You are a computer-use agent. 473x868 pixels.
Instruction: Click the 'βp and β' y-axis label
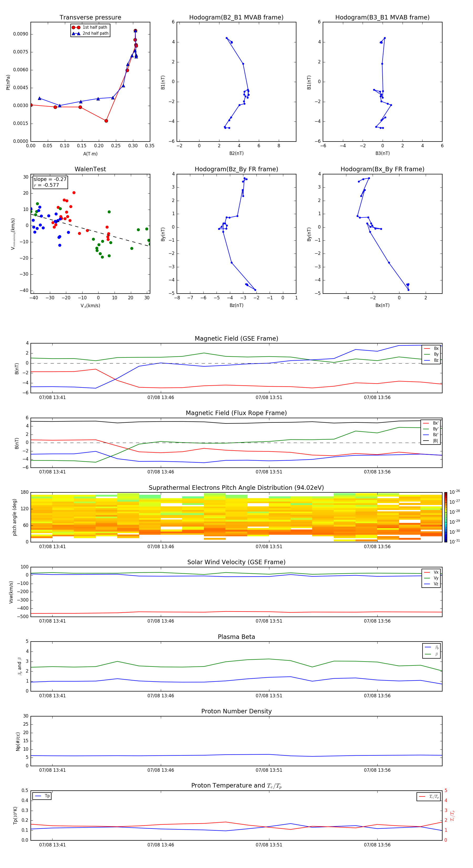click(19, 666)
